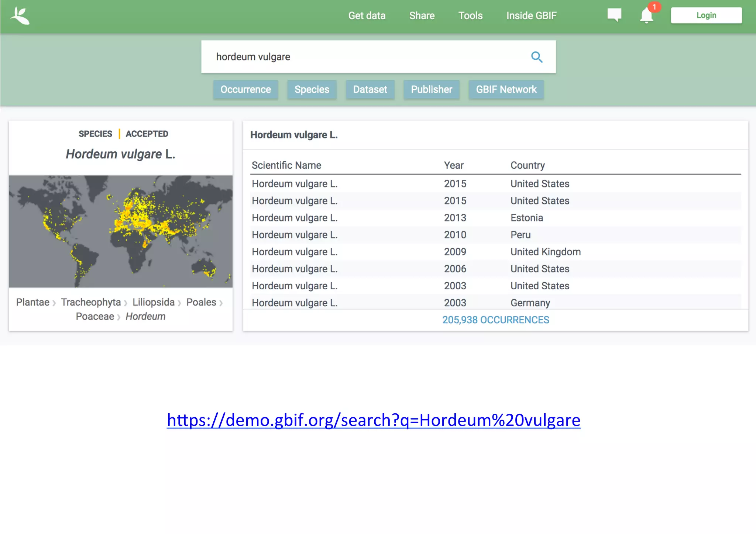Click the ACCEPTED status label

click(x=147, y=134)
